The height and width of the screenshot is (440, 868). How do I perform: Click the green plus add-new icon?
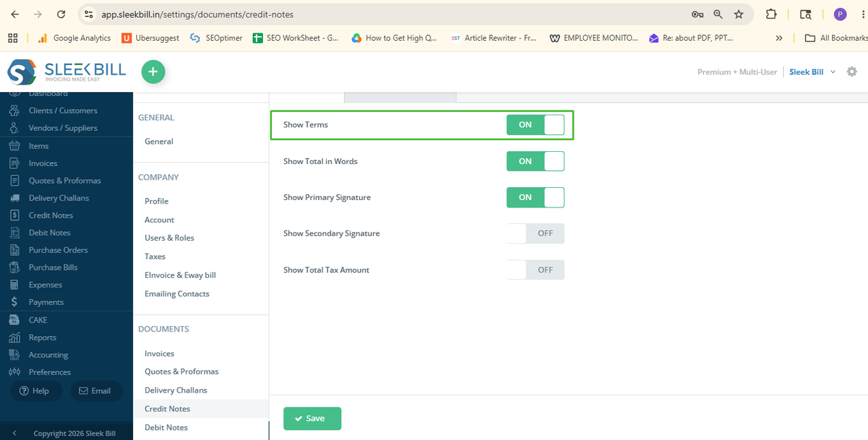click(x=153, y=72)
